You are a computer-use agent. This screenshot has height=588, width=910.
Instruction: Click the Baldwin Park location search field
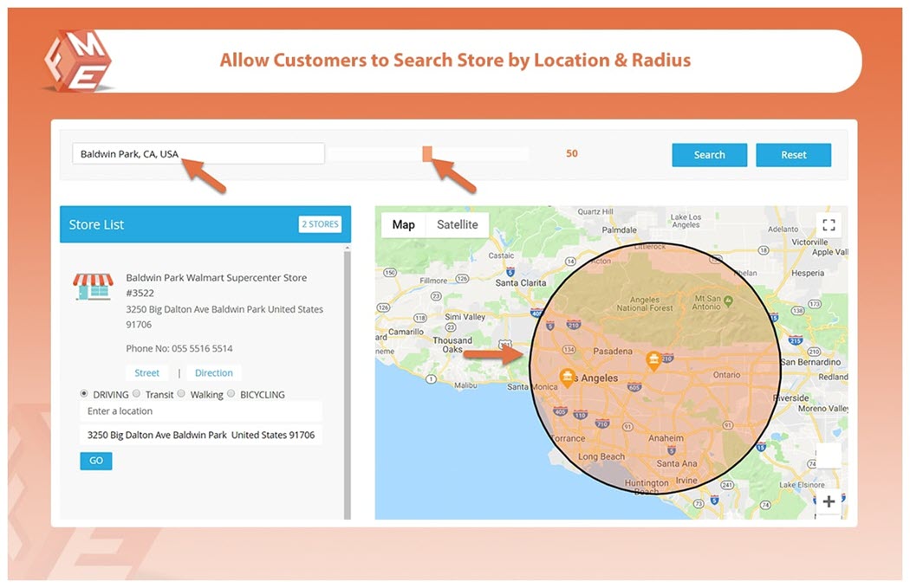198,154
